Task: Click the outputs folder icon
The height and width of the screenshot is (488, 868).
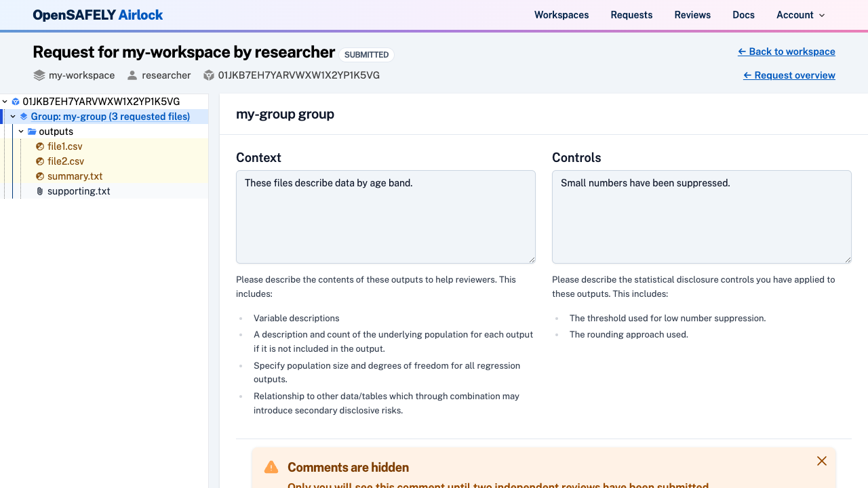Action: 32,131
